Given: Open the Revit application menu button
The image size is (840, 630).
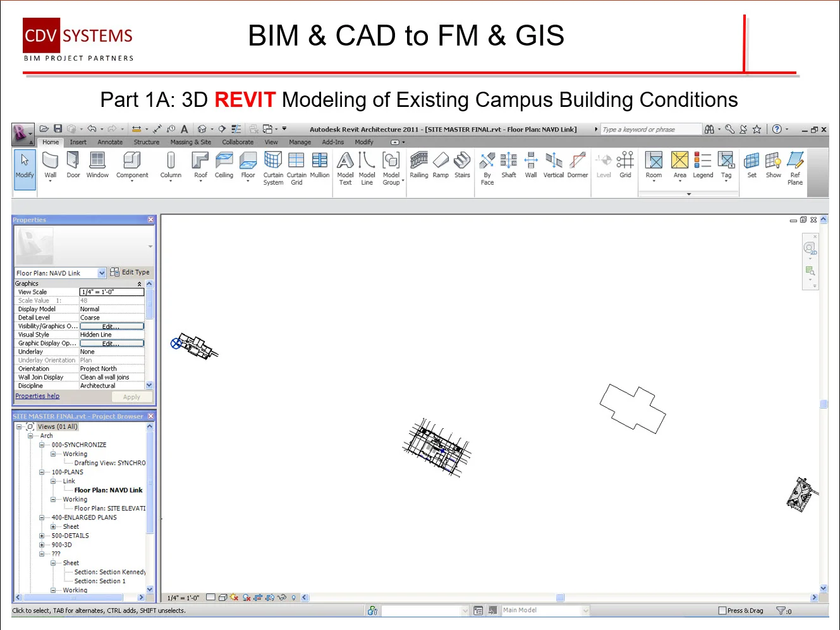Looking at the screenshot, I should click(23, 133).
